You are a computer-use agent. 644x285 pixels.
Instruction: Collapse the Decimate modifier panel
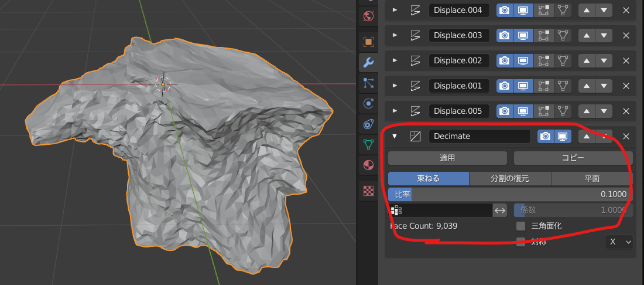395,136
